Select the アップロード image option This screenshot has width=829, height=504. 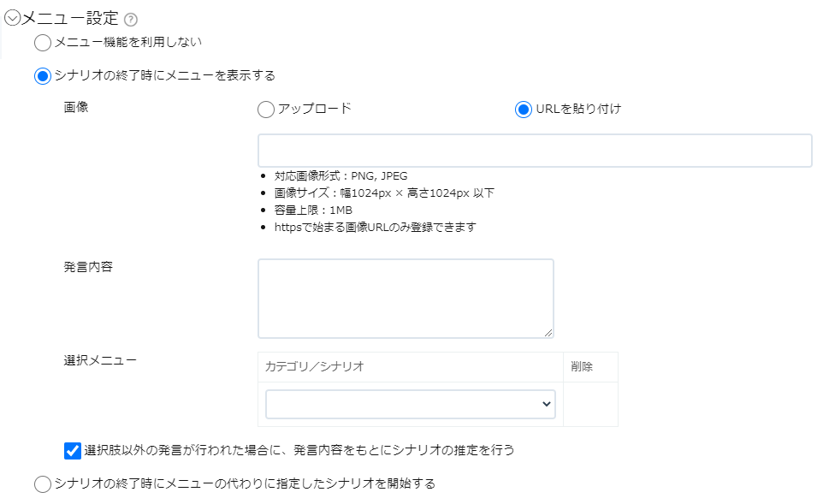[x=265, y=110]
